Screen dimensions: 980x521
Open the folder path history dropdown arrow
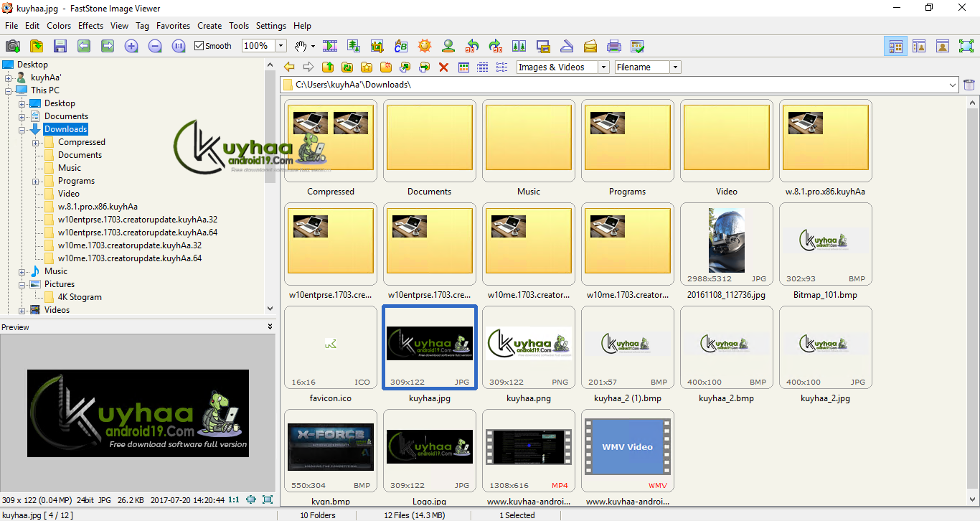point(953,85)
